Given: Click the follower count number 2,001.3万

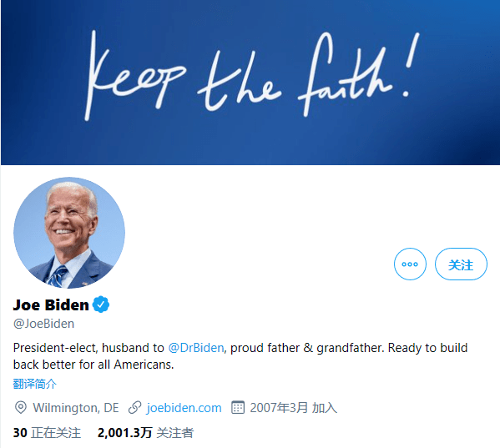Looking at the screenshot, I should [x=124, y=433].
